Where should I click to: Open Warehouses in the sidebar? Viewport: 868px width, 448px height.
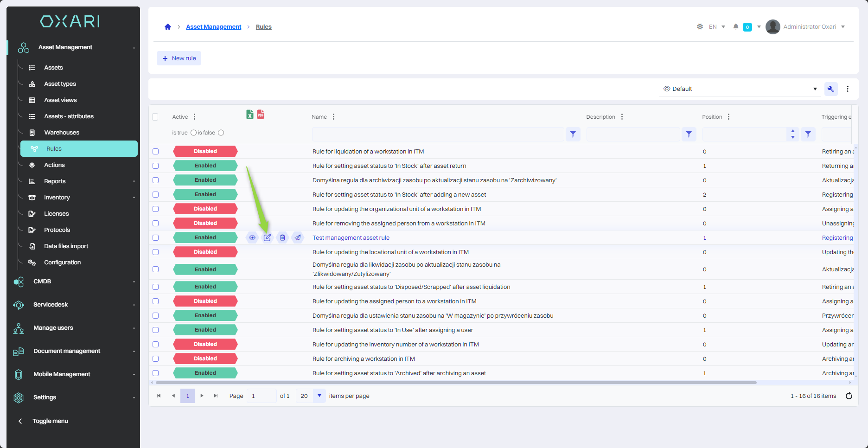point(62,133)
